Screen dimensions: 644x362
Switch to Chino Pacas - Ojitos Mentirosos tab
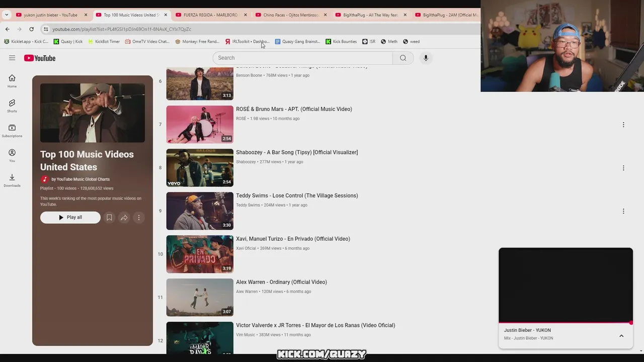coord(290,15)
